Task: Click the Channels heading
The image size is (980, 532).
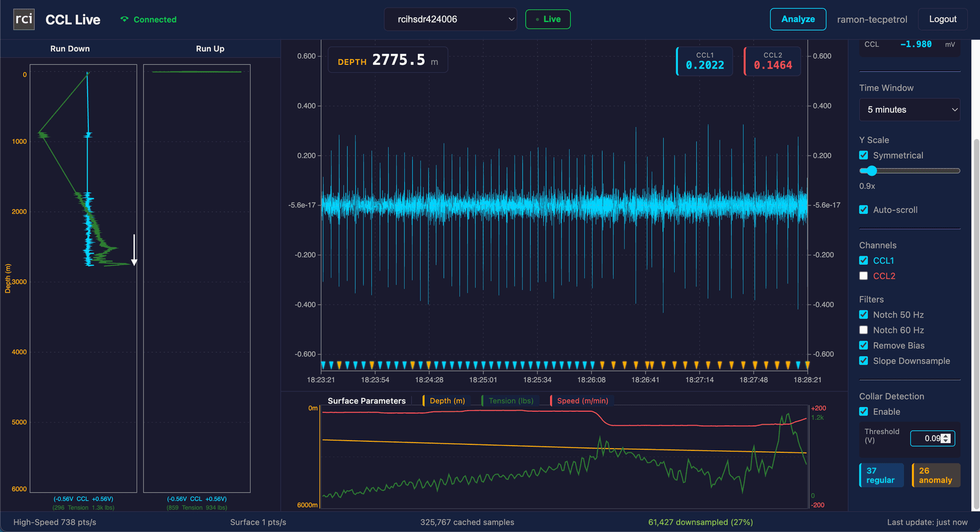Action: 878,245
